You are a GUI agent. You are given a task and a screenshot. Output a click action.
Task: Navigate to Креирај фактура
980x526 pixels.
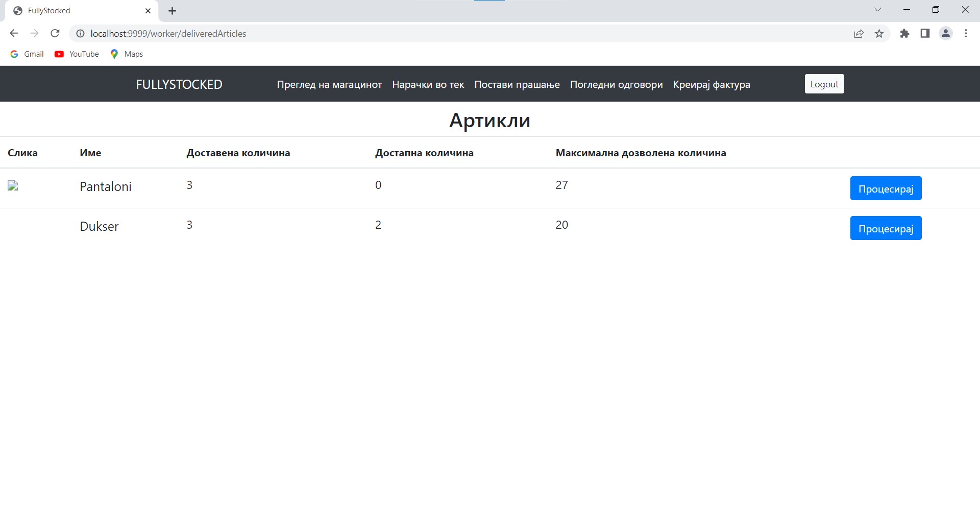pos(711,84)
